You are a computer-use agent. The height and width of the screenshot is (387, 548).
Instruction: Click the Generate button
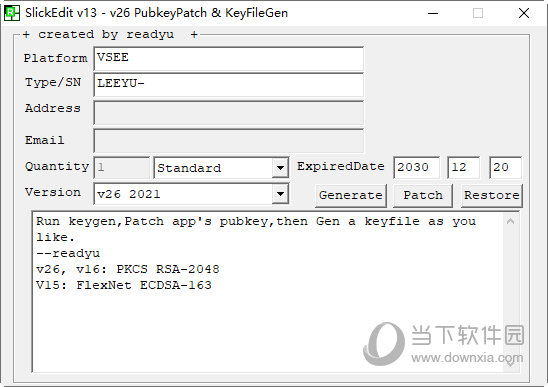[351, 195]
